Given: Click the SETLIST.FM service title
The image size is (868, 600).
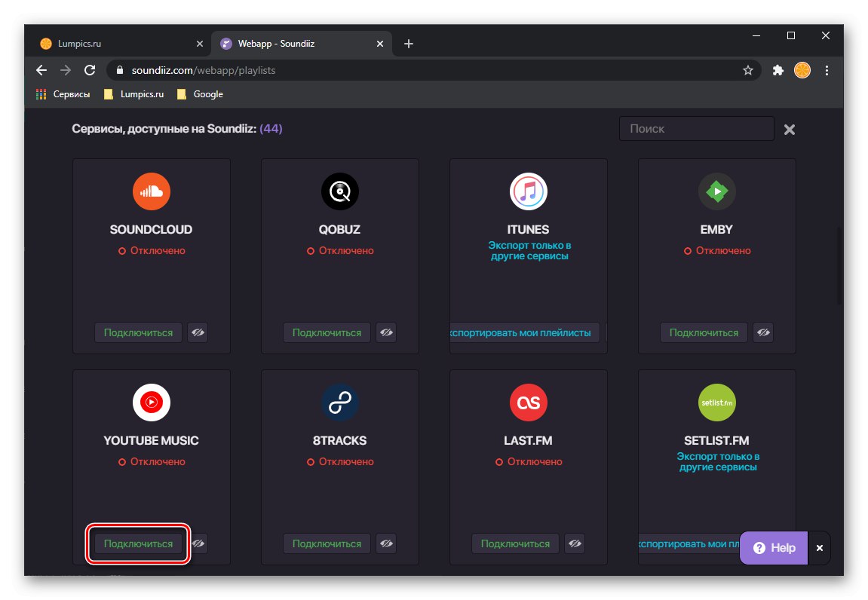Looking at the screenshot, I should click(716, 441).
